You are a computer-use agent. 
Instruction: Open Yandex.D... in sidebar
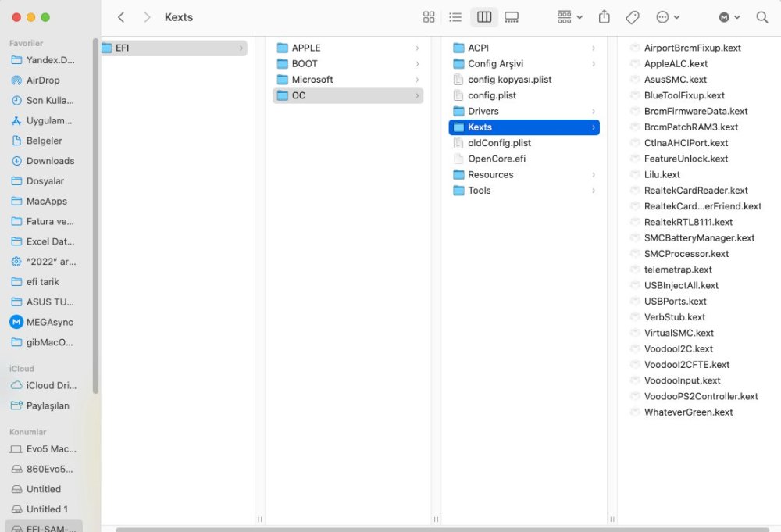point(43,60)
